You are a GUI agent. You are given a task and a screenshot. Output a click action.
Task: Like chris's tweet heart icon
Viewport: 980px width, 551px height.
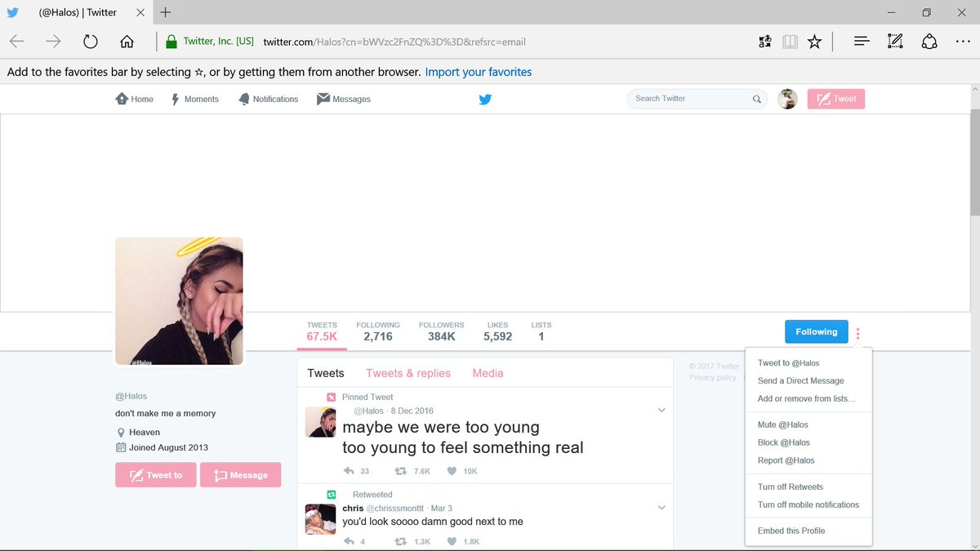pyautogui.click(x=451, y=541)
